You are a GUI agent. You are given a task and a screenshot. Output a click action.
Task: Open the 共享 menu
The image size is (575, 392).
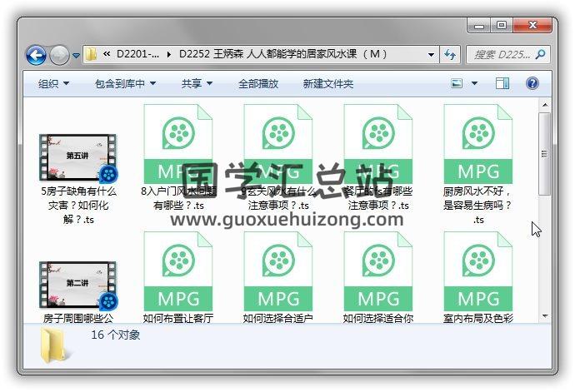point(197,84)
